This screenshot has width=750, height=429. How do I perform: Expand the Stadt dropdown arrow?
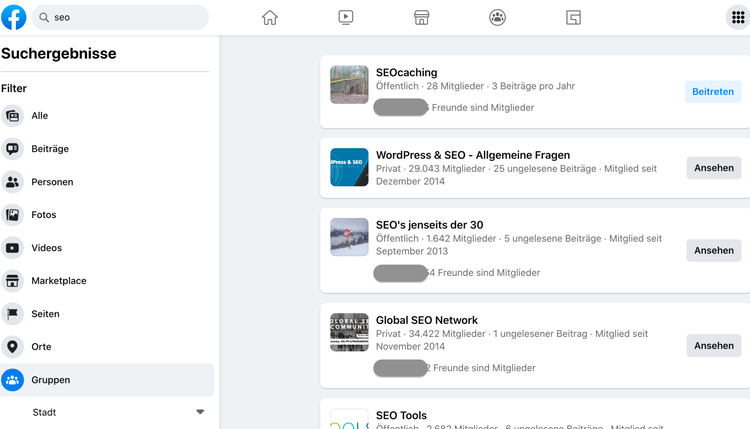tap(200, 412)
